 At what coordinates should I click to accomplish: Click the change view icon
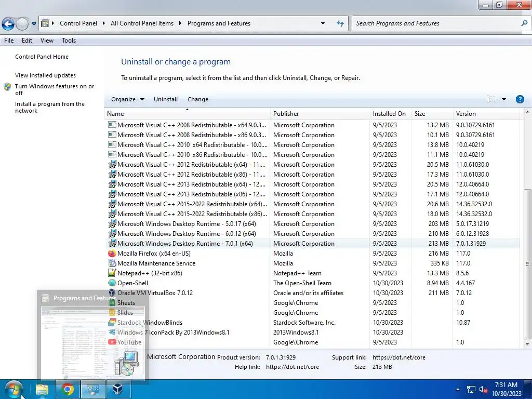coord(490,99)
